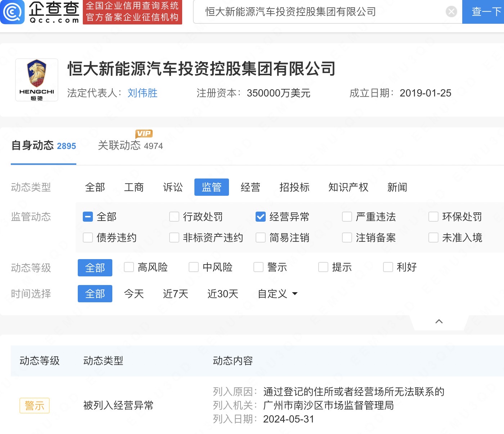This screenshot has height=434, width=504.
Task: Open legal representative 刘伟胜 profile
Action: 142,93
